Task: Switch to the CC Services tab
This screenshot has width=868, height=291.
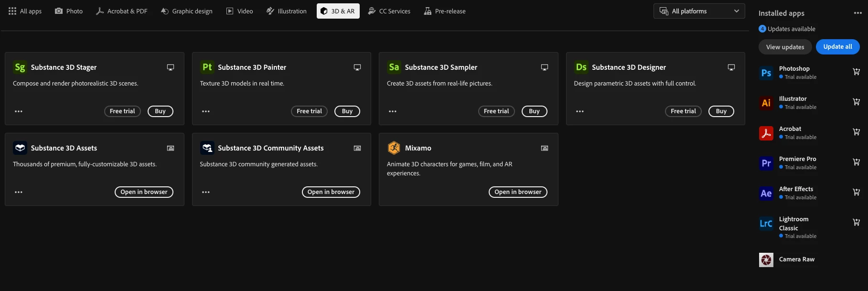Action: pos(389,11)
